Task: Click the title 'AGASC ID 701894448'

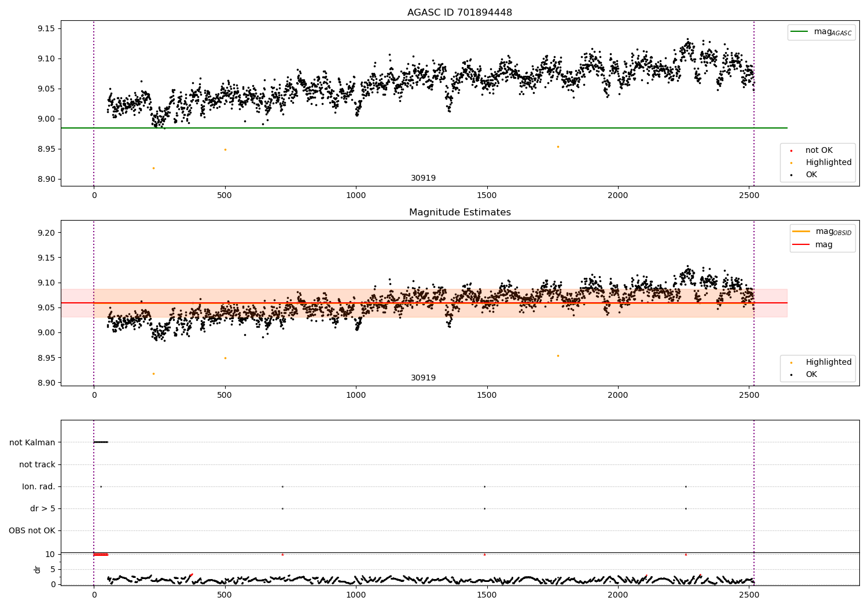Action: point(459,13)
